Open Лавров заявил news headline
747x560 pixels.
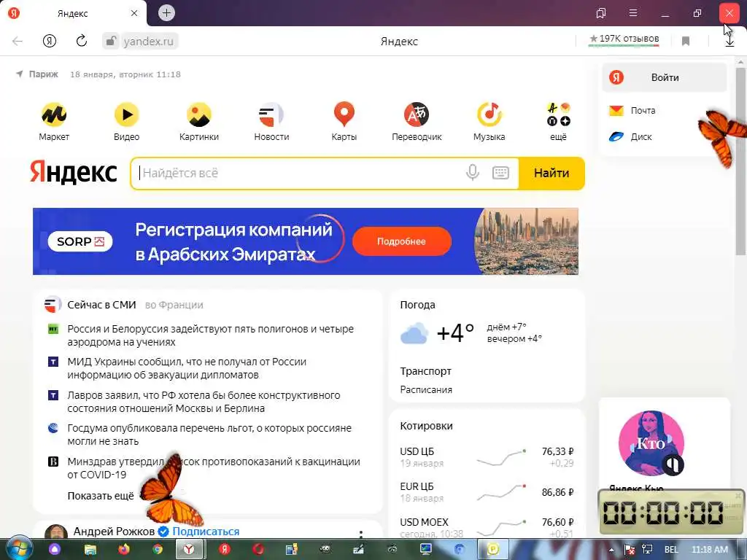click(204, 402)
